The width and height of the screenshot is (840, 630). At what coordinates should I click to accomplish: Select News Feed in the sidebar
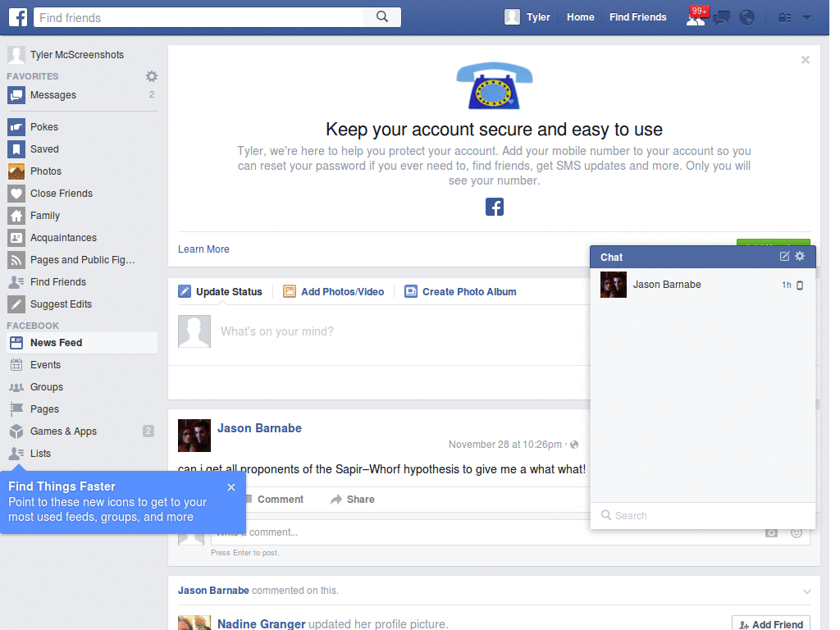point(82,343)
